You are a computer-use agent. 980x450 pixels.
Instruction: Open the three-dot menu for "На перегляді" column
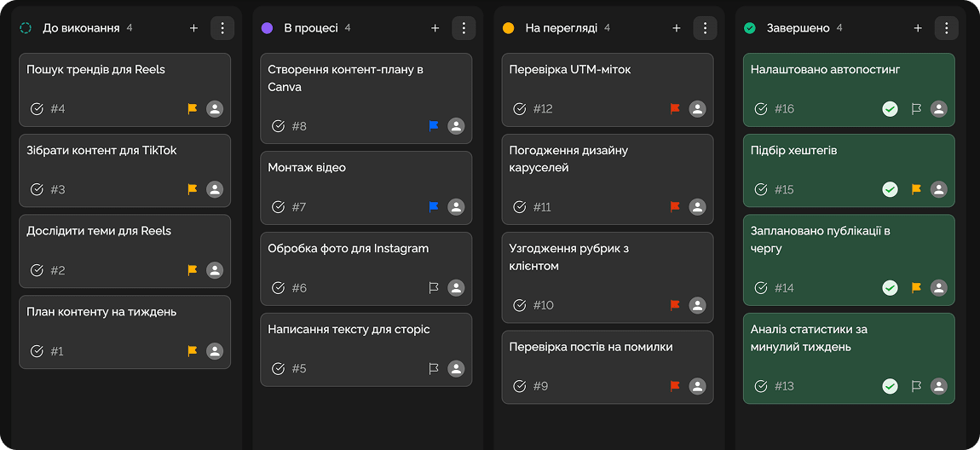point(705,28)
